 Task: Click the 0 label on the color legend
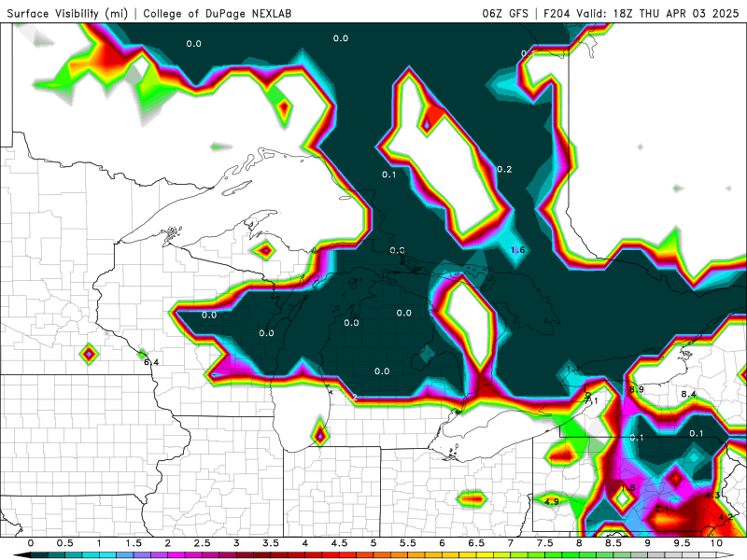pyautogui.click(x=31, y=543)
